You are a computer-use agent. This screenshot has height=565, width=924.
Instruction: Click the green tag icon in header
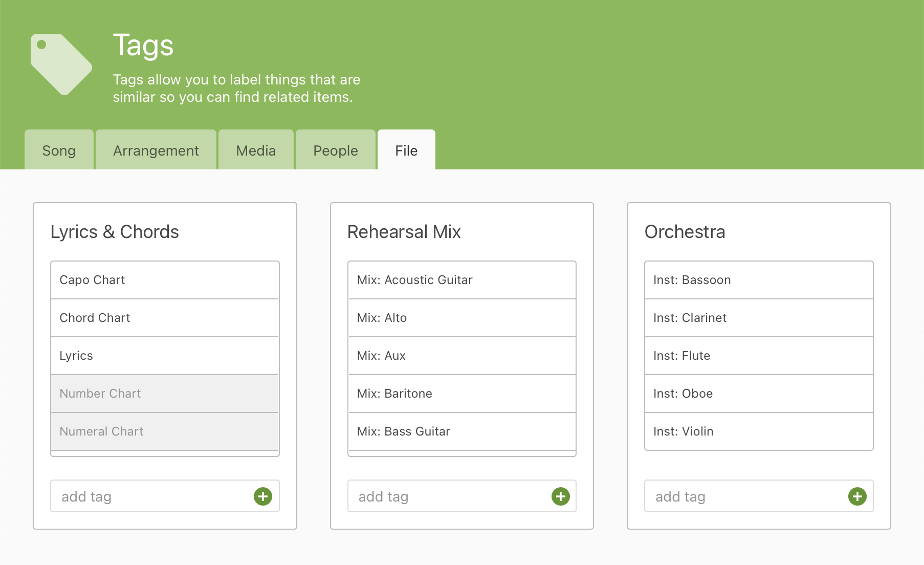[x=61, y=61]
